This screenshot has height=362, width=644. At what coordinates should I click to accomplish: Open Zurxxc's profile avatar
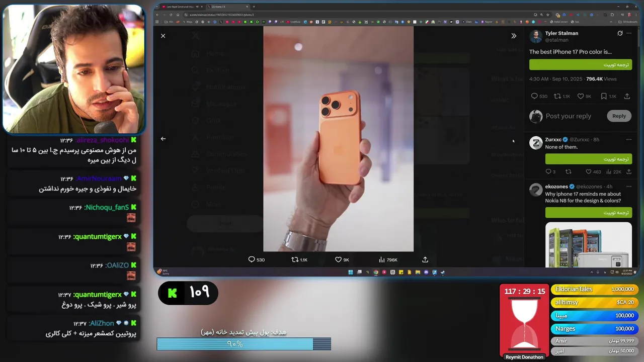pyautogui.click(x=536, y=143)
